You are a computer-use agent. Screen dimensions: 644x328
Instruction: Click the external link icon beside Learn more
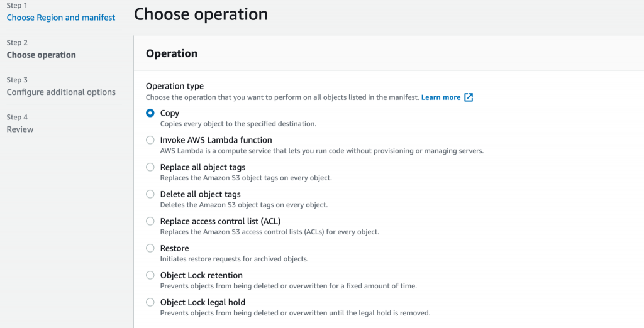point(469,97)
